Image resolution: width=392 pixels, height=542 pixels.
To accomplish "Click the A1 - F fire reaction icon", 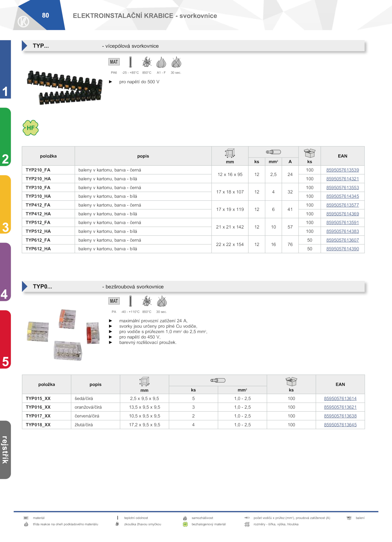I will pyautogui.click(x=161, y=62).
